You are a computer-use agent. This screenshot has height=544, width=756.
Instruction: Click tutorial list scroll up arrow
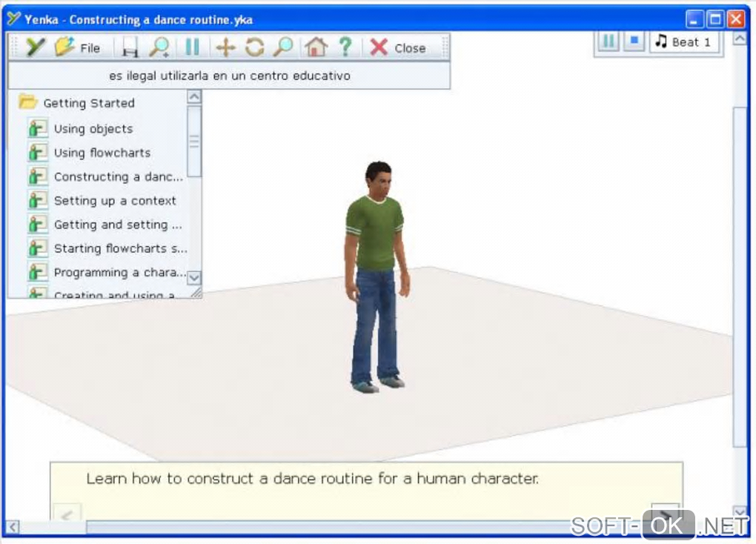[x=194, y=97]
